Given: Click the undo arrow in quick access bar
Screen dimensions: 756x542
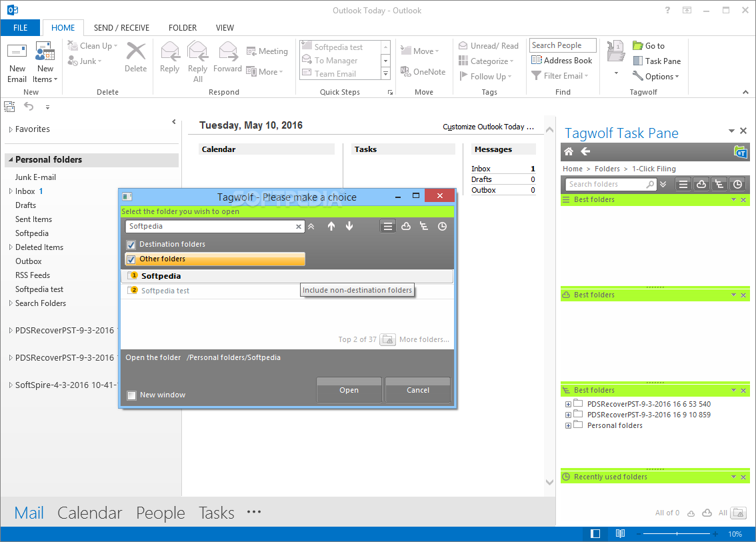Looking at the screenshot, I should [x=29, y=107].
